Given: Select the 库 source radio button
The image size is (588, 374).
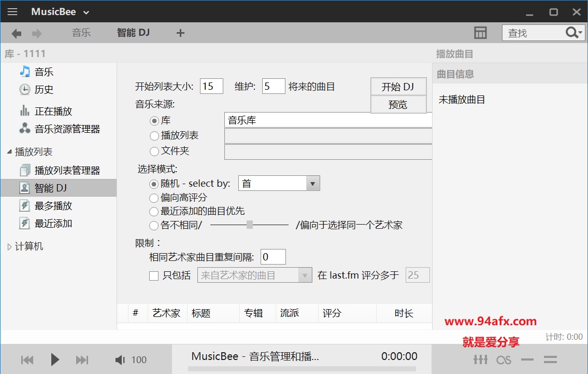Looking at the screenshot, I should coord(154,121).
